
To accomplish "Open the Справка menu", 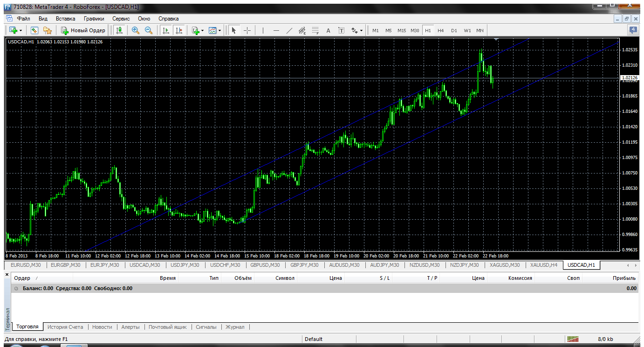I will coord(168,19).
